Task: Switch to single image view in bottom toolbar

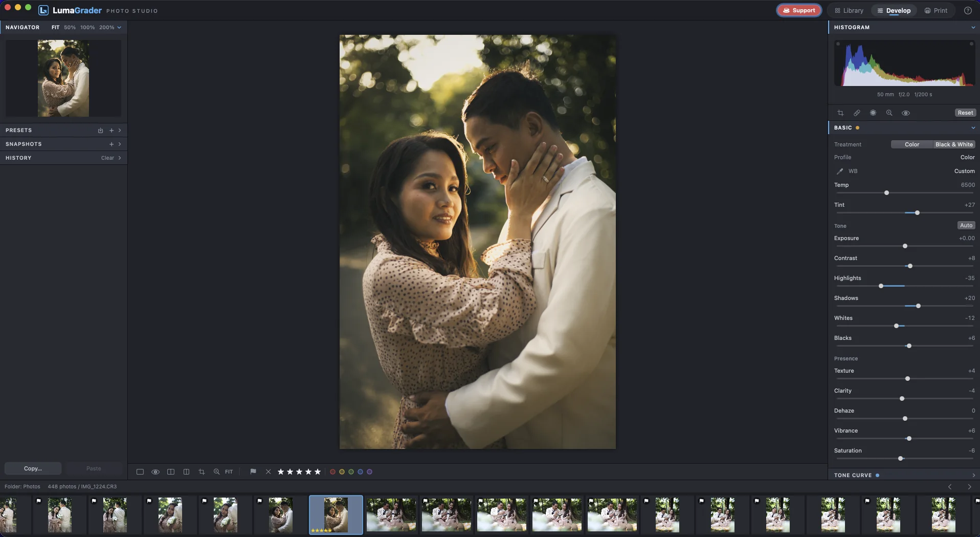Action: pyautogui.click(x=140, y=471)
